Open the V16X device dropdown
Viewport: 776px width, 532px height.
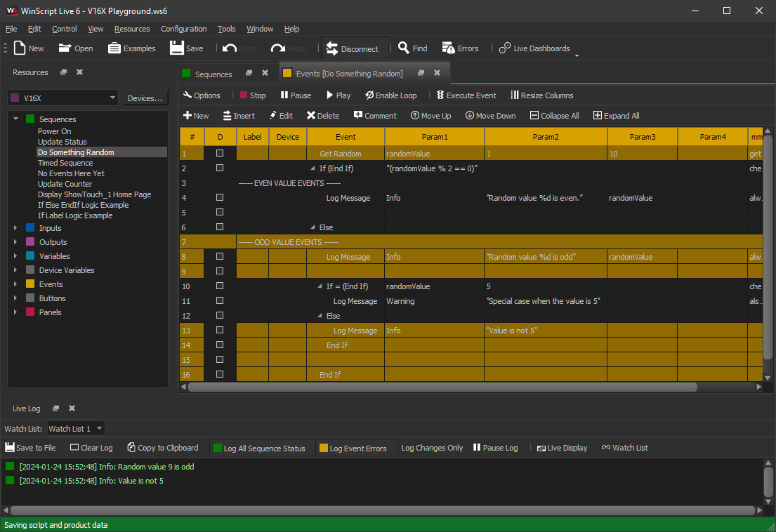click(x=63, y=98)
